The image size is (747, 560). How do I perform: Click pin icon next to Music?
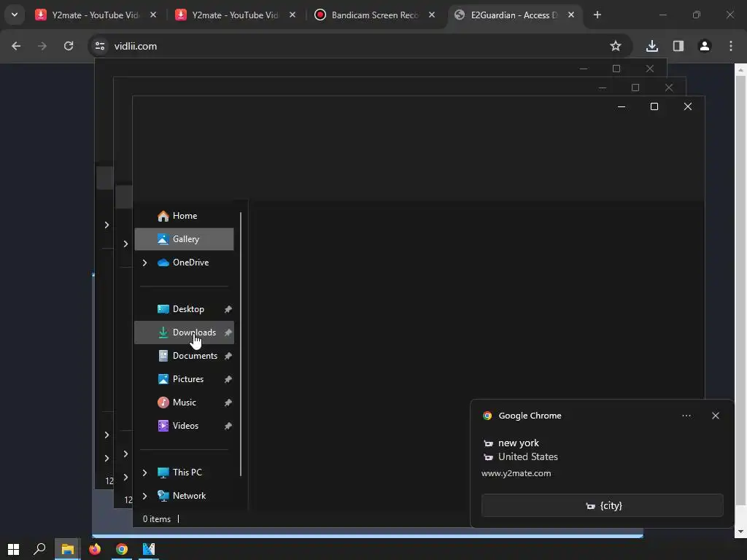[228, 402]
